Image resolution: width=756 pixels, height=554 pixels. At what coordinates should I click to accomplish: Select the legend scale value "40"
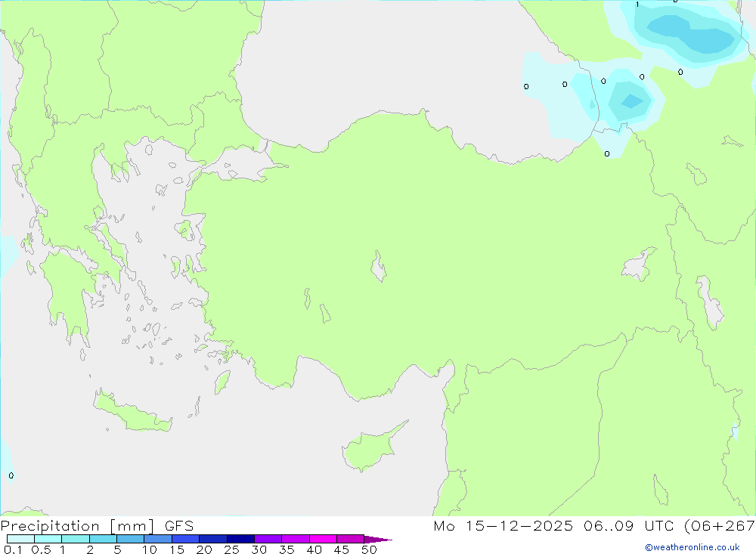[314, 549]
